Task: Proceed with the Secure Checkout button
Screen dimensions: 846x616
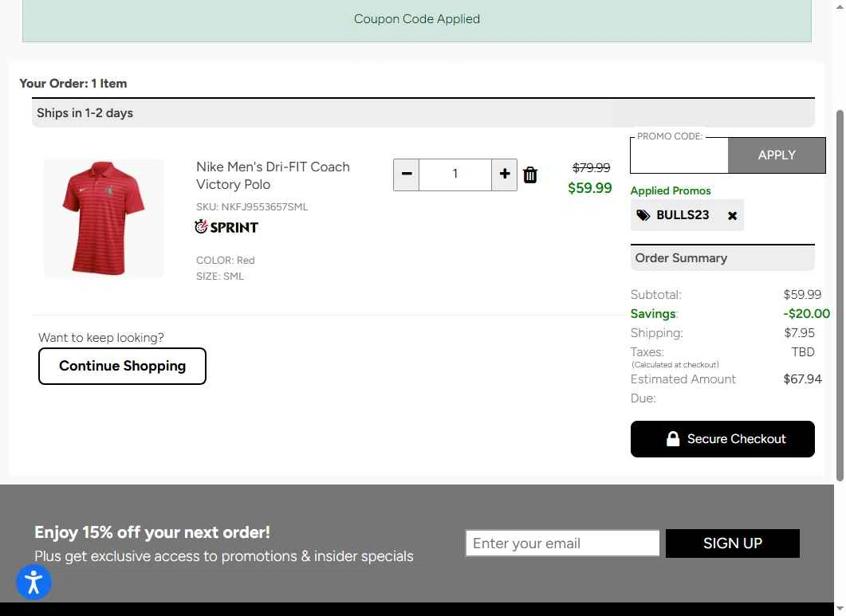Action: pyautogui.click(x=722, y=439)
